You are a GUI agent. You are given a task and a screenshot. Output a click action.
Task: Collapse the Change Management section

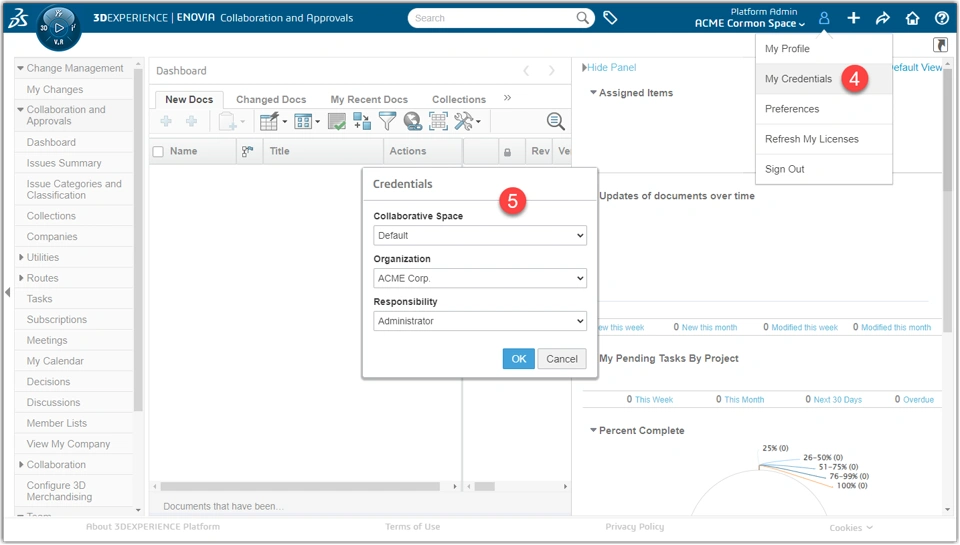tap(21, 68)
